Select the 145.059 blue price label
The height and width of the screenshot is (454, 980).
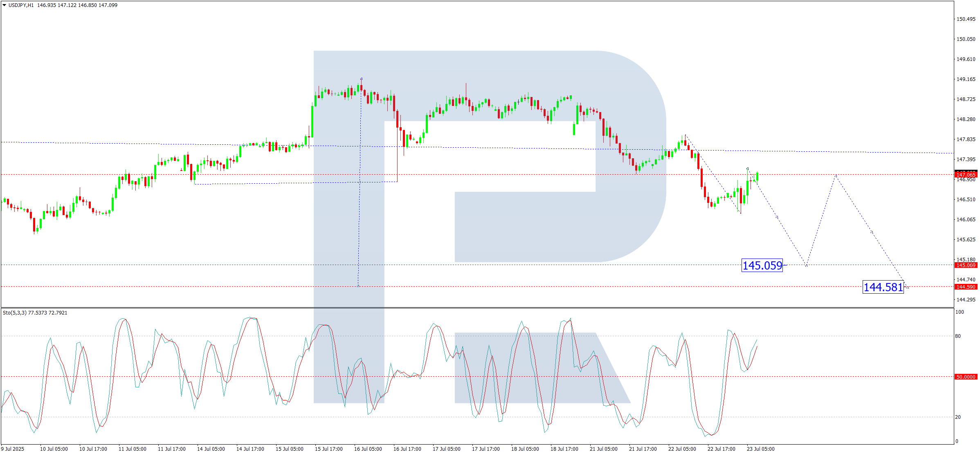(x=762, y=265)
